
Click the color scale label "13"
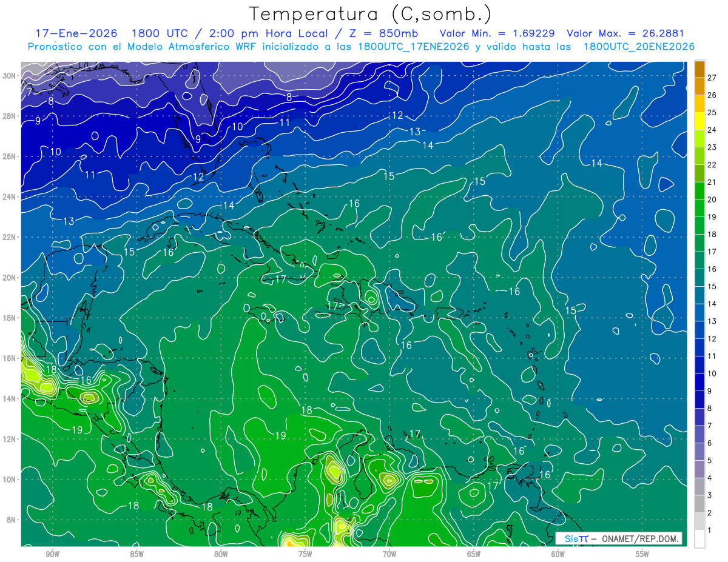point(712,321)
